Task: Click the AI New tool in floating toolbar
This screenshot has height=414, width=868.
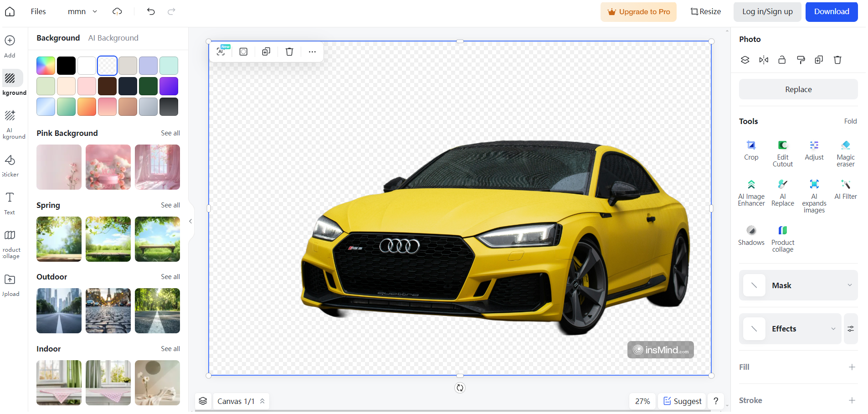Action: 222,51
